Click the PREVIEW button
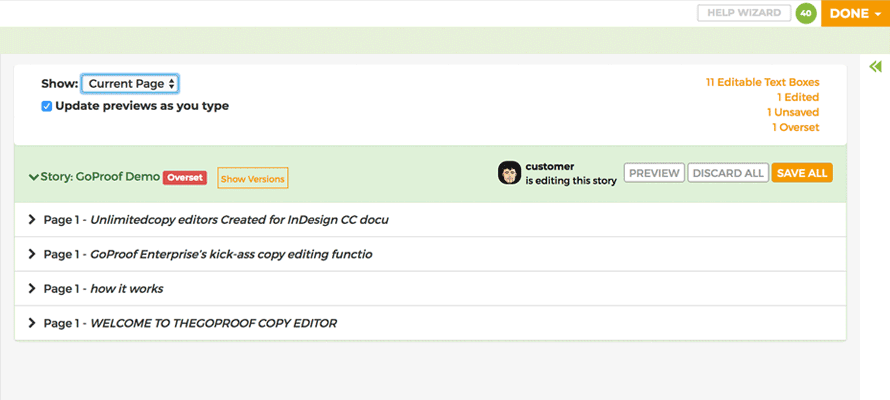This screenshot has width=890, height=400. (x=654, y=173)
